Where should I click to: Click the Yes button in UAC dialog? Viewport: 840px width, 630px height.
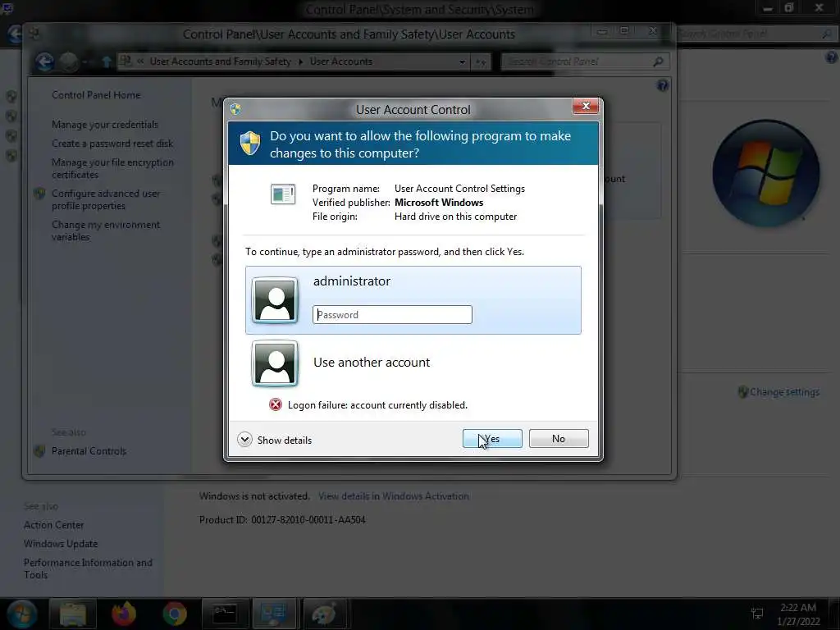tap(492, 438)
